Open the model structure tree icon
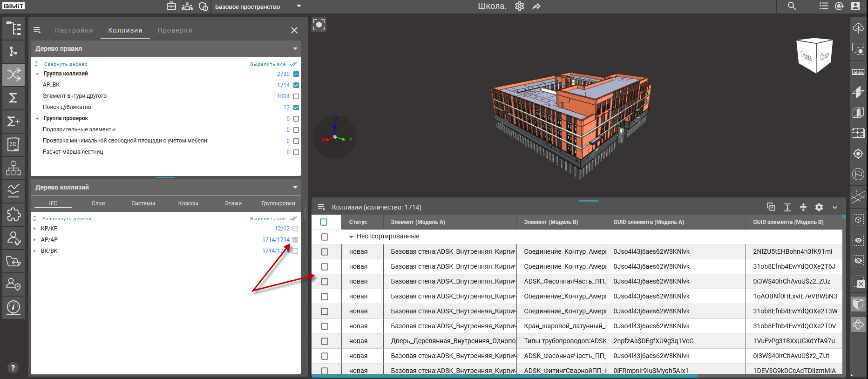Screen dimensions: 868x379 pos(14,28)
